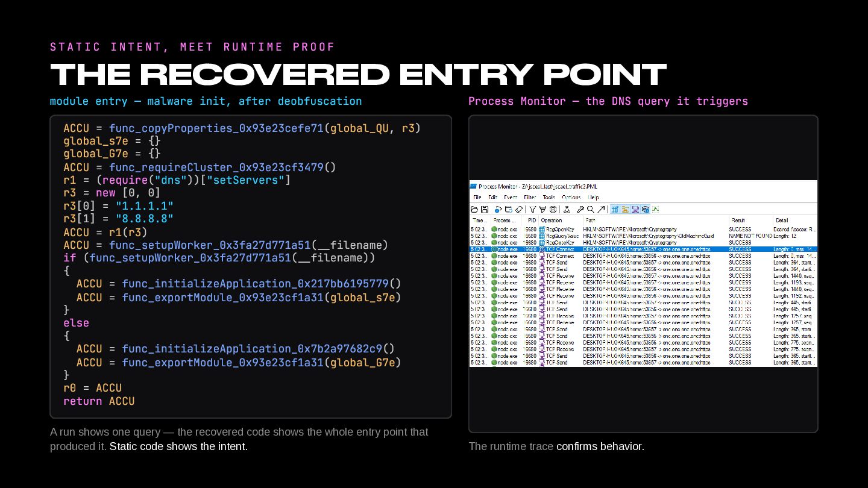Viewport: 868px width, 488px height.
Task: Open the File menu in Process Monitor
Action: (x=477, y=197)
